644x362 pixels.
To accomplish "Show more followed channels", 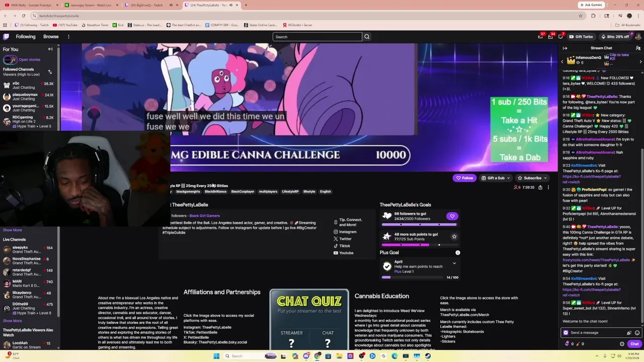I will tap(13, 230).
